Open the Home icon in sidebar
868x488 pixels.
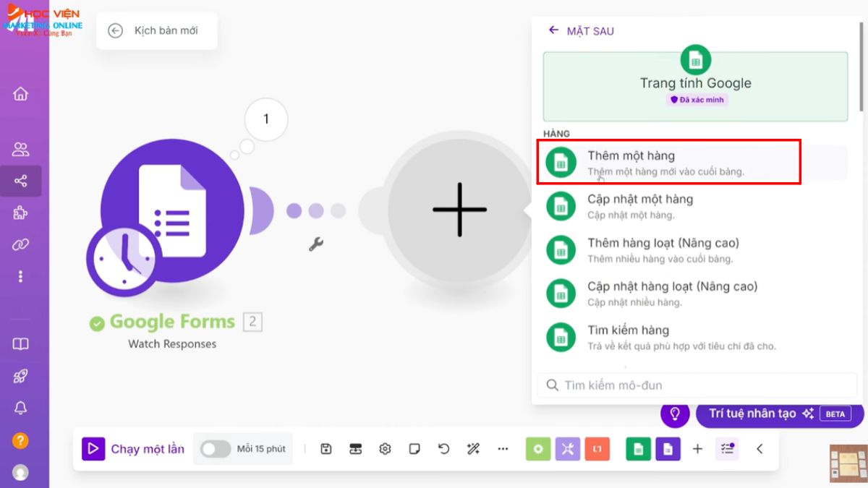pyautogui.click(x=21, y=94)
